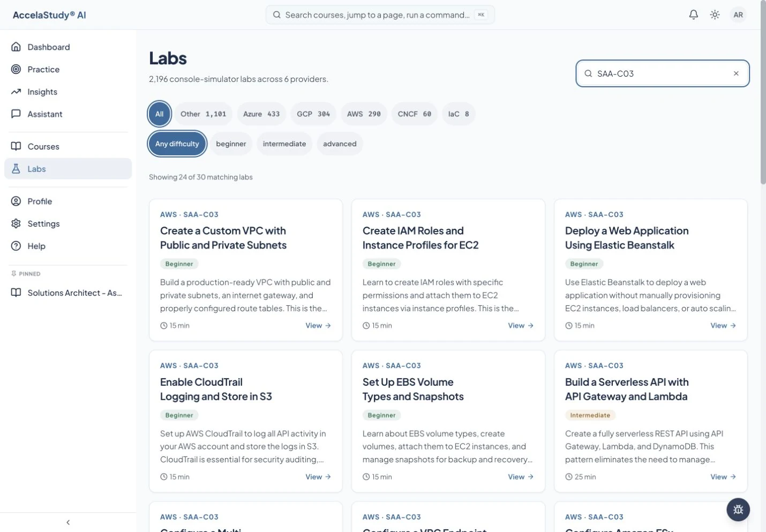
Task: Filter by advanced difficulty
Action: point(340,144)
